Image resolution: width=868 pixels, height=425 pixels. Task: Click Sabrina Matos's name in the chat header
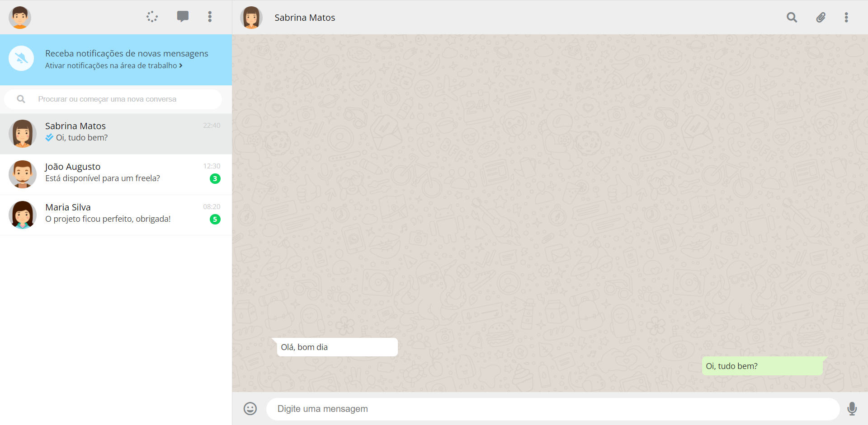305,18
